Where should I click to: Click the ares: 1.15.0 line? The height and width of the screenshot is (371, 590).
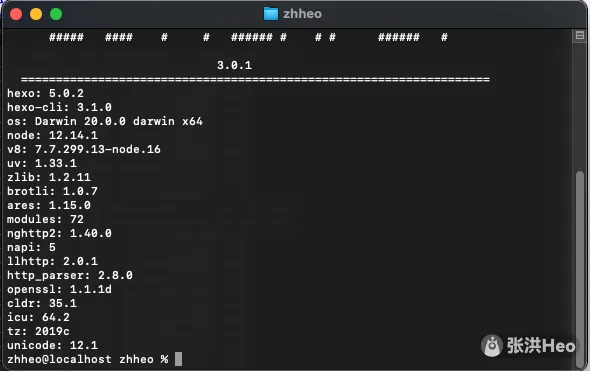[x=49, y=205]
